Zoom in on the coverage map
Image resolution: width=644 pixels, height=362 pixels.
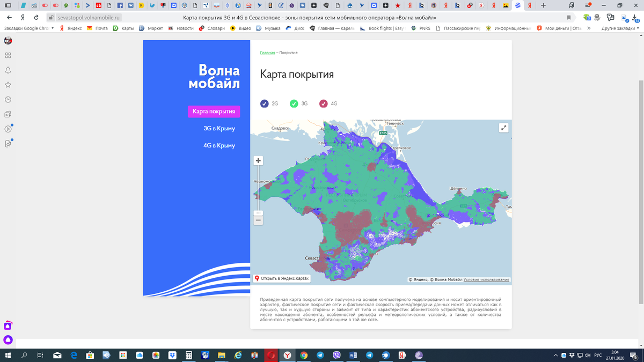258,160
